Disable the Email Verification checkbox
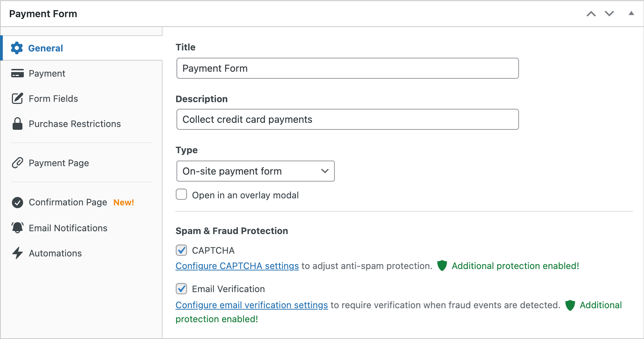Viewport: 644px width, 339px height. (x=181, y=289)
